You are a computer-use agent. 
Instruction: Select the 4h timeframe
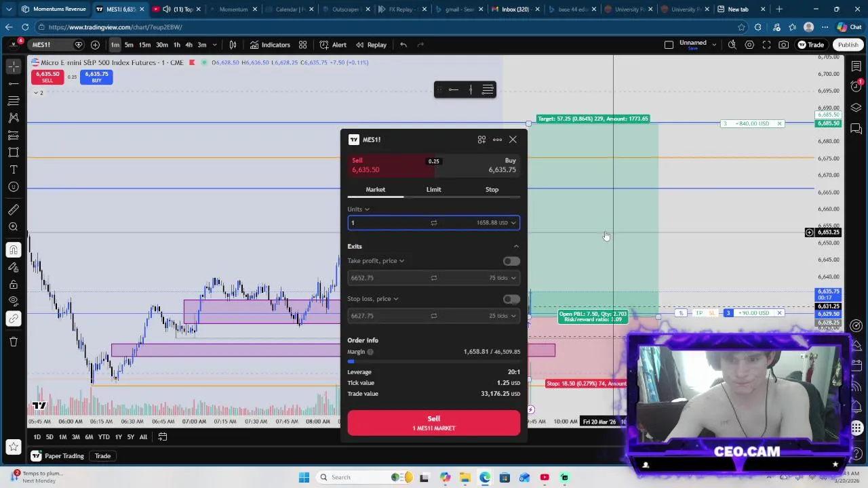coord(189,45)
